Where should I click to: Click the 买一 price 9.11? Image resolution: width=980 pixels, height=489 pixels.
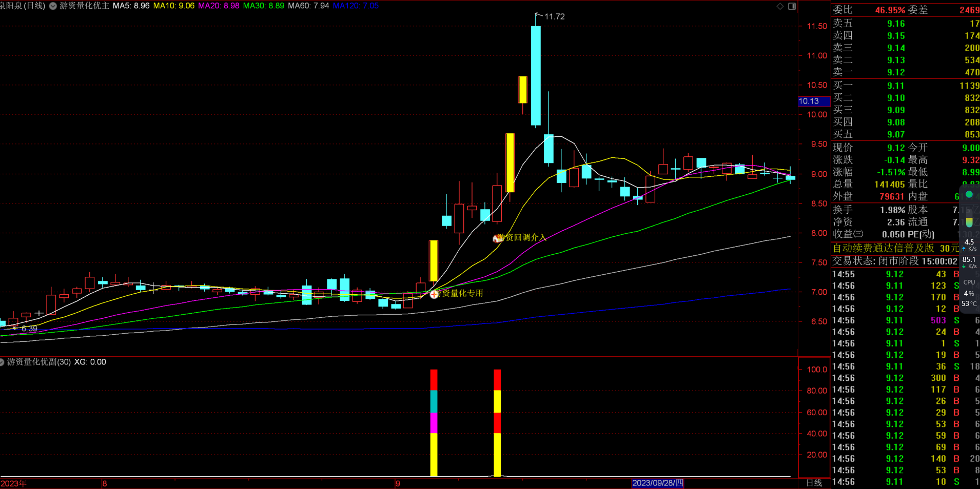(896, 86)
